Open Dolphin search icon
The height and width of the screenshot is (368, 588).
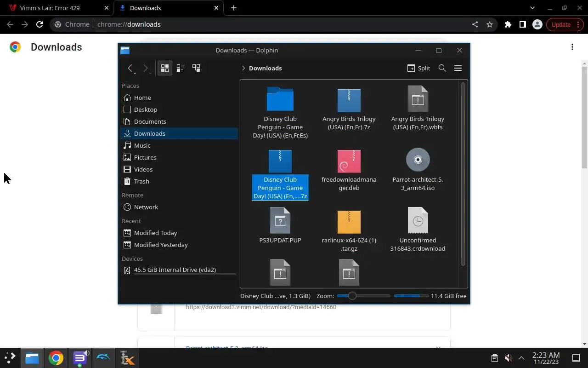(442, 68)
